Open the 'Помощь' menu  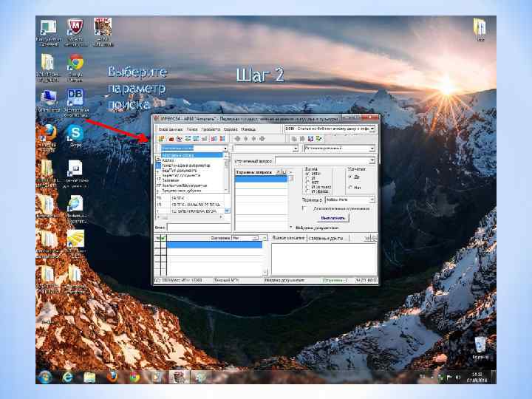click(249, 128)
